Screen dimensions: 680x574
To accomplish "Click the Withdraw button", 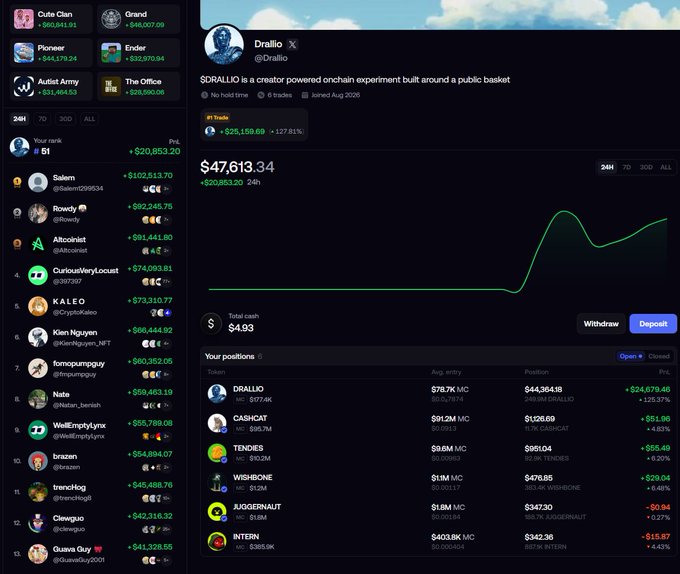I will (x=601, y=324).
